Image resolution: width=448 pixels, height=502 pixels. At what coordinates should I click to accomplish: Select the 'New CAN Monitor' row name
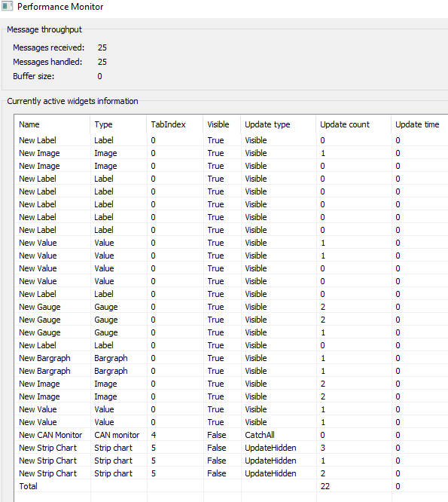coord(50,435)
